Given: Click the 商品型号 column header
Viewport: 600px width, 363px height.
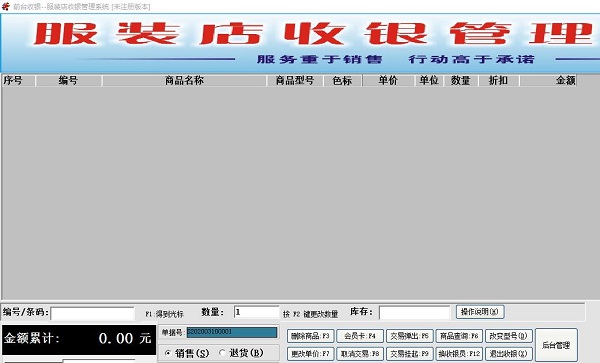Looking at the screenshot, I should 295,81.
